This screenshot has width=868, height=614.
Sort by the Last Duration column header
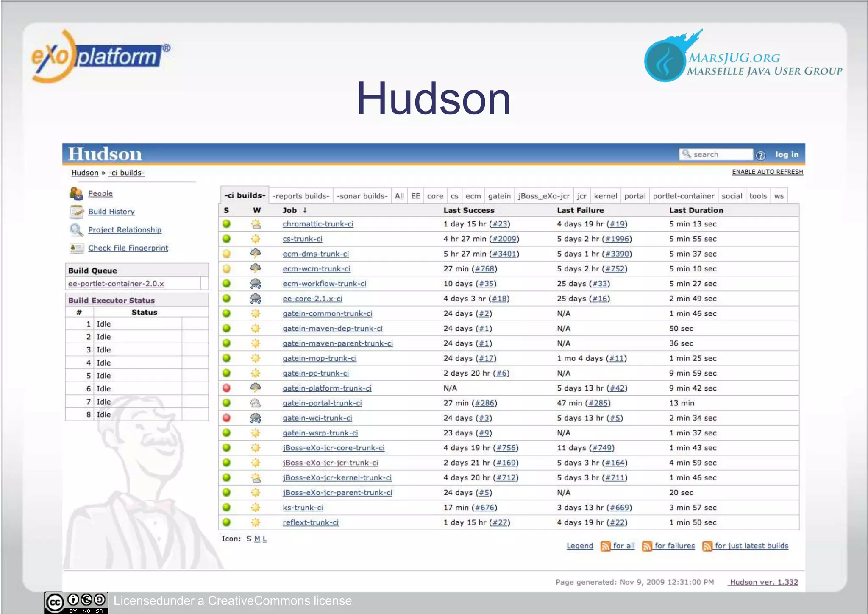pyautogui.click(x=696, y=210)
